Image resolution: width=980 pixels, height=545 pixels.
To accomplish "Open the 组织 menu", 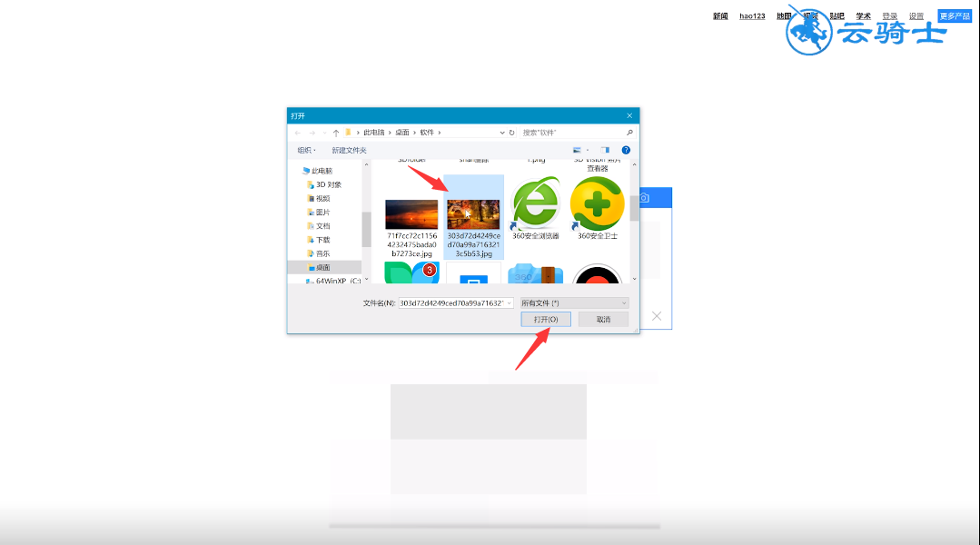I will coord(306,150).
